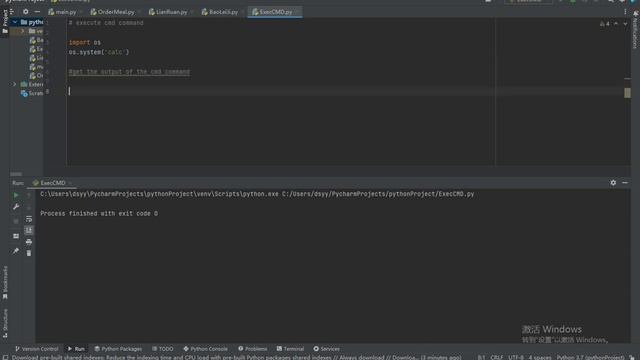
Task: Change file encoding UTF-8 in status bar
Action: point(516,357)
